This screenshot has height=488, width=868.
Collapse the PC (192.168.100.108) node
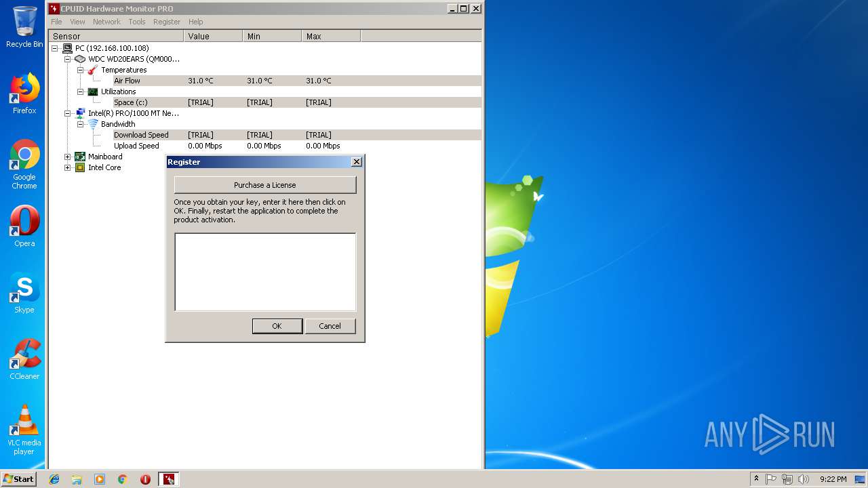[54, 48]
